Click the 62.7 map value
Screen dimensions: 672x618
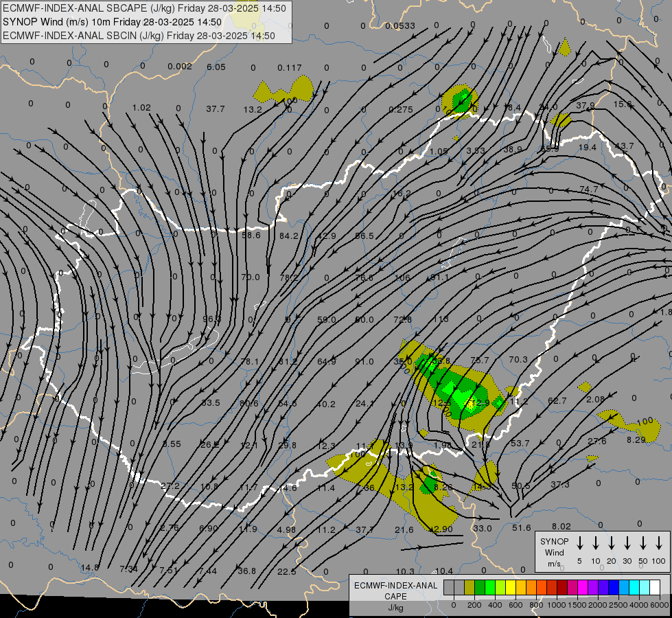(x=557, y=401)
